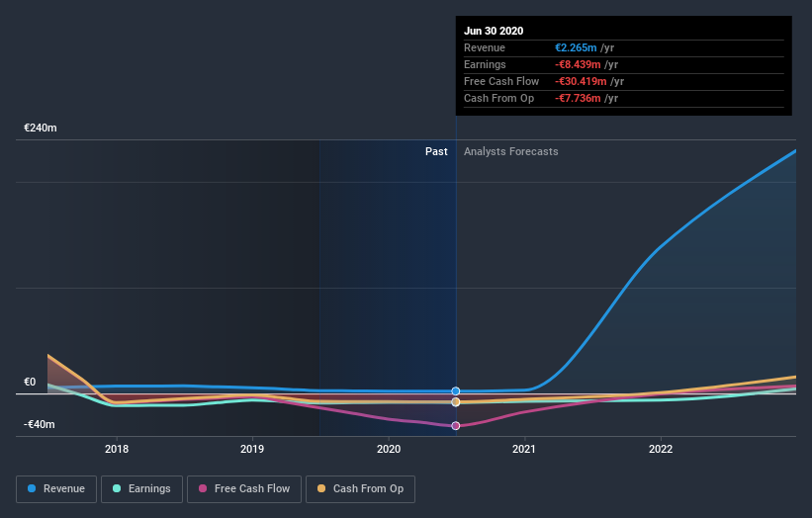Click the -€7.736m cash from op value
812x518 pixels.
point(578,98)
